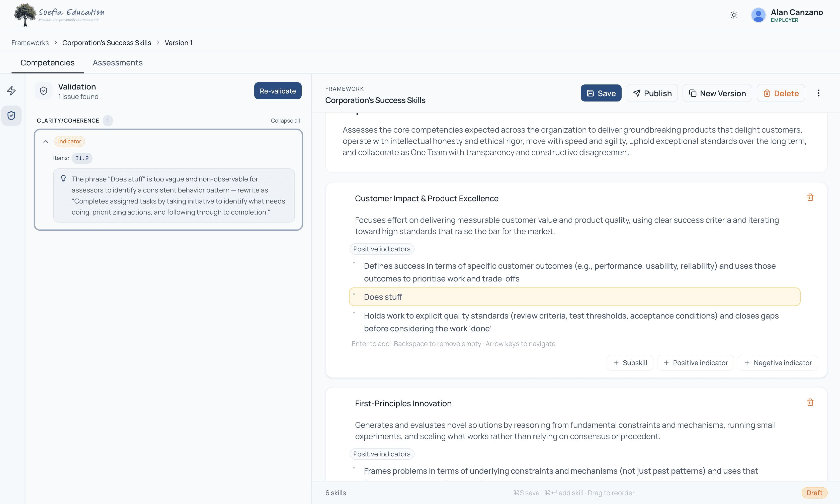Click "1 issue found" text
The width and height of the screenshot is (840, 504).
(x=78, y=97)
